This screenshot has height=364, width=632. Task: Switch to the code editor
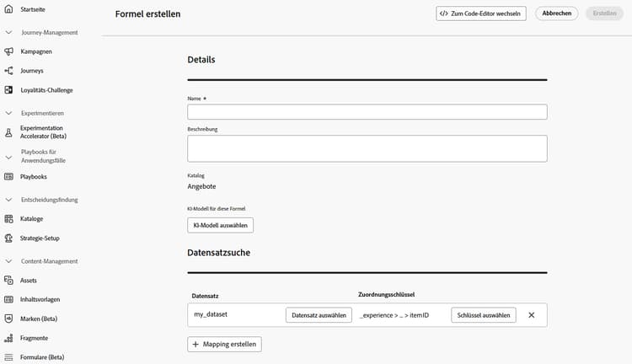(481, 13)
